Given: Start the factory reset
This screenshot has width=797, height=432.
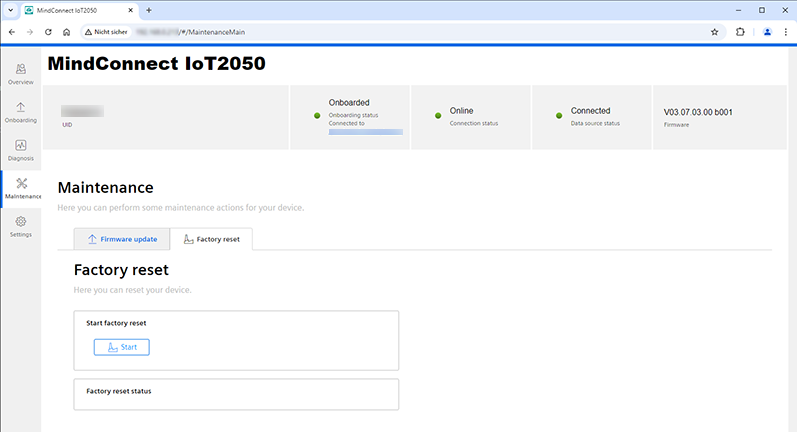Looking at the screenshot, I should point(121,347).
